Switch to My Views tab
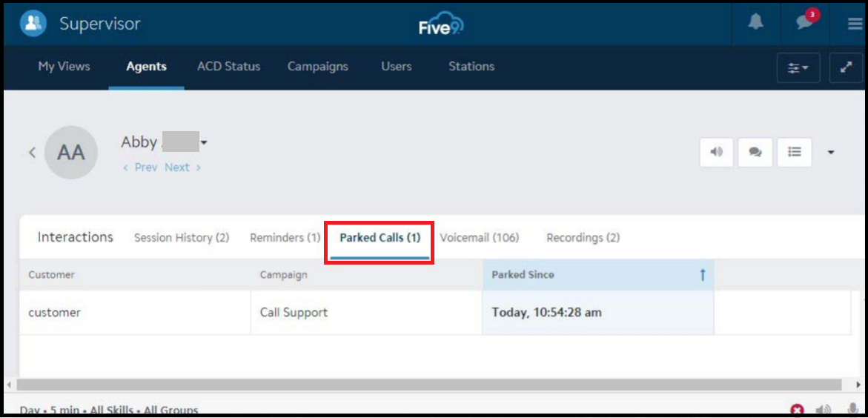 click(64, 67)
